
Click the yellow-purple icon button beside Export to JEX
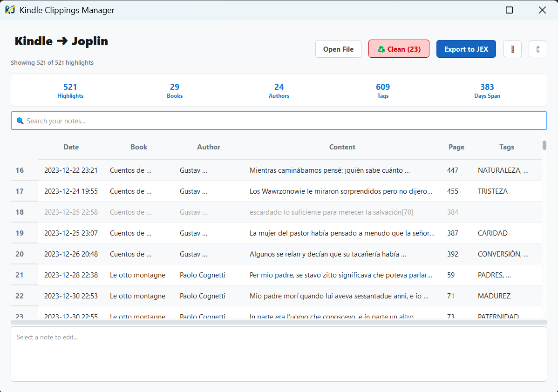[512, 49]
